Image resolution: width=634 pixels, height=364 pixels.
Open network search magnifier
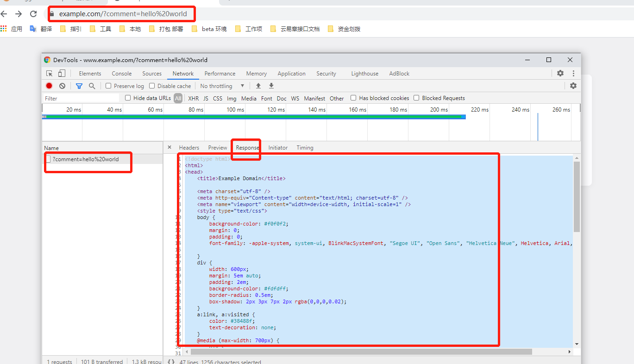coord(92,86)
